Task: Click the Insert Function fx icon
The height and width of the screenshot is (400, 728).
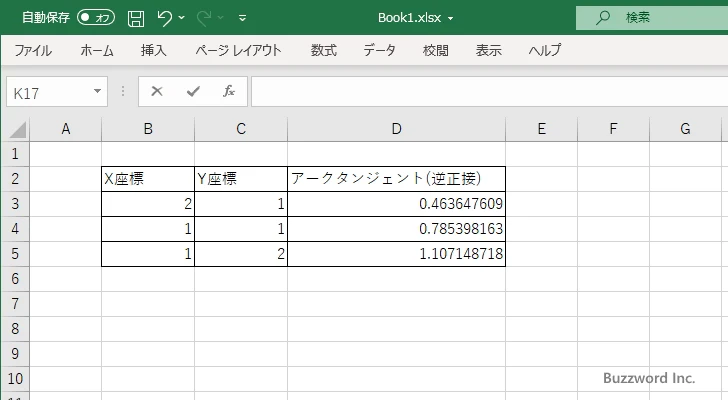Action: (229, 91)
